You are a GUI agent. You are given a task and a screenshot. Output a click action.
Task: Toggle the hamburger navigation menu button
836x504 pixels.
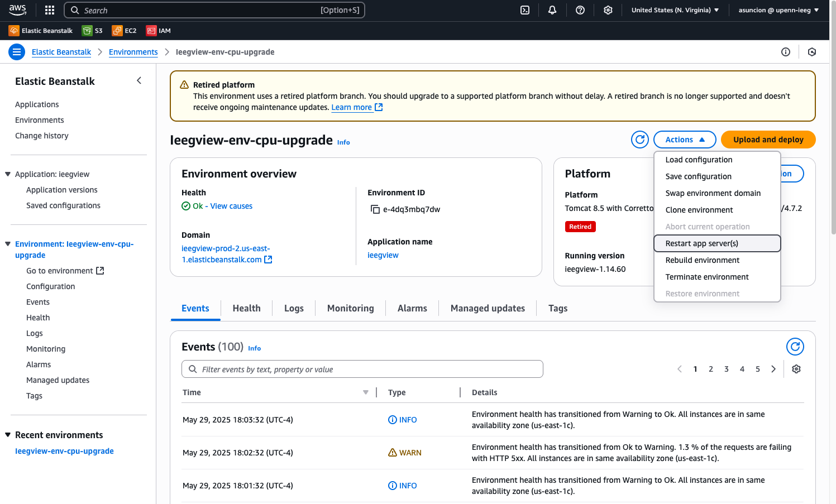pos(17,52)
